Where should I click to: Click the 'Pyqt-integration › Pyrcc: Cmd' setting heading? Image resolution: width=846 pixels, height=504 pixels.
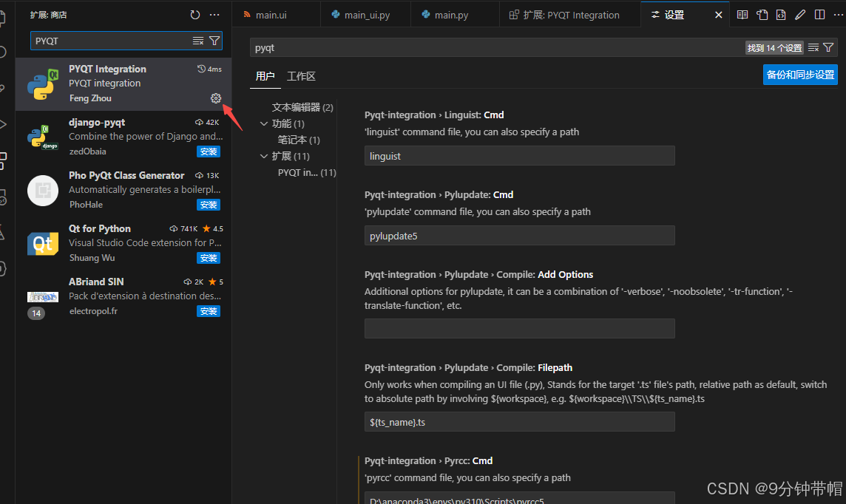pyautogui.click(x=428, y=461)
